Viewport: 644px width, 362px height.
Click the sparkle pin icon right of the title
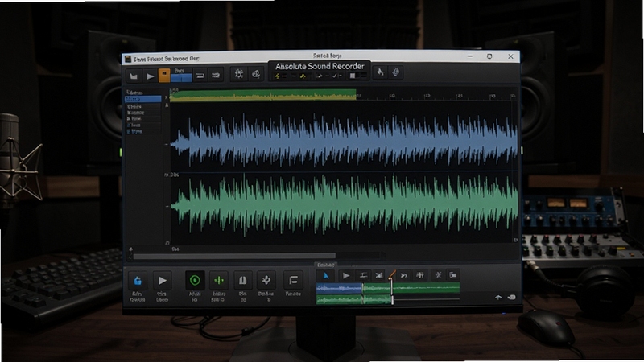380,72
